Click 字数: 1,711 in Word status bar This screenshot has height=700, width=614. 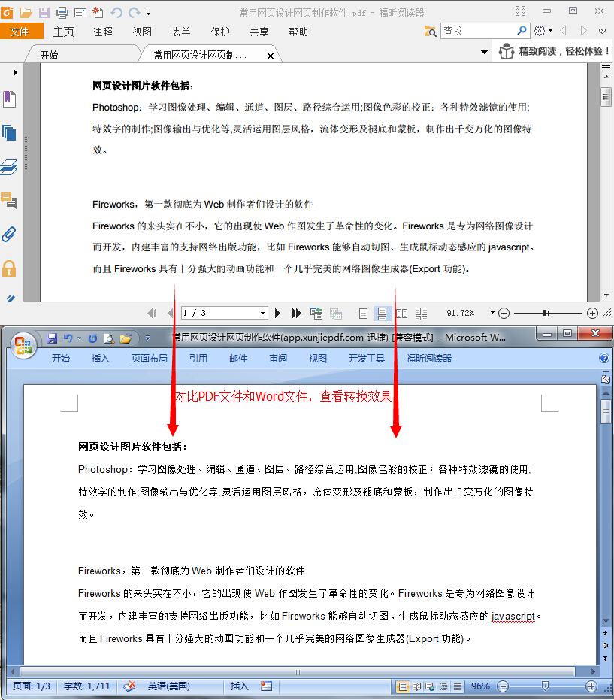[x=86, y=686]
